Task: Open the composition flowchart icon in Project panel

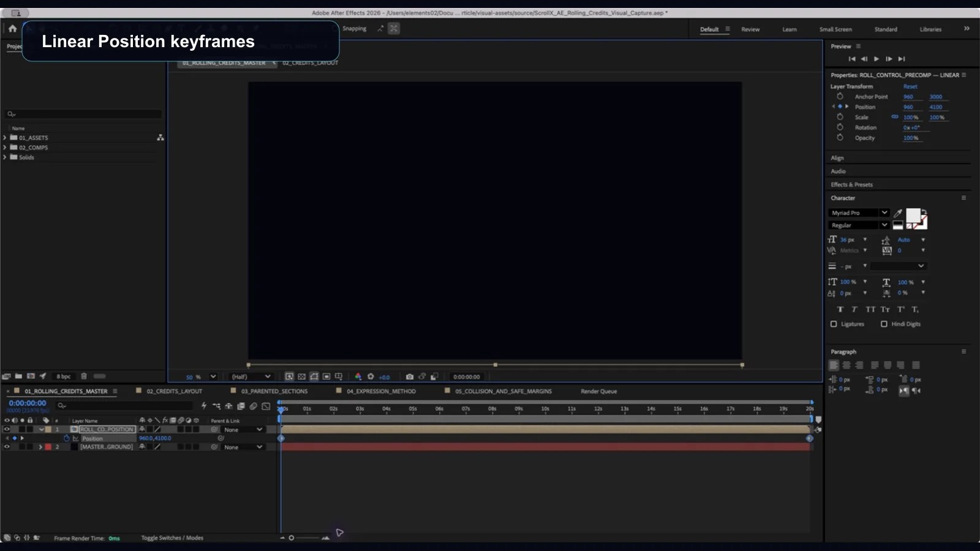Action: [160, 138]
